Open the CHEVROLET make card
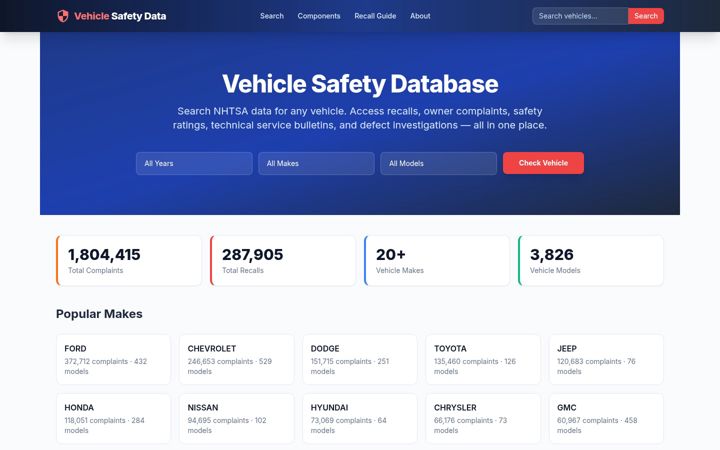Viewport: 720px width, 450px height. (236, 360)
